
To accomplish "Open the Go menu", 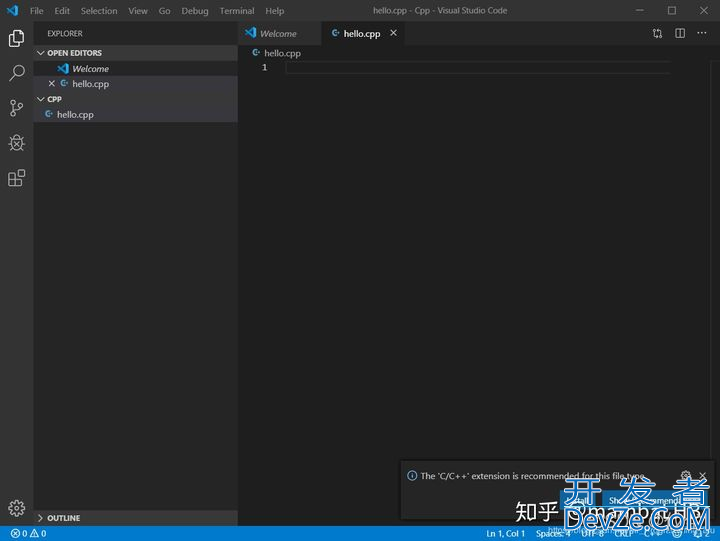I will [x=164, y=11].
